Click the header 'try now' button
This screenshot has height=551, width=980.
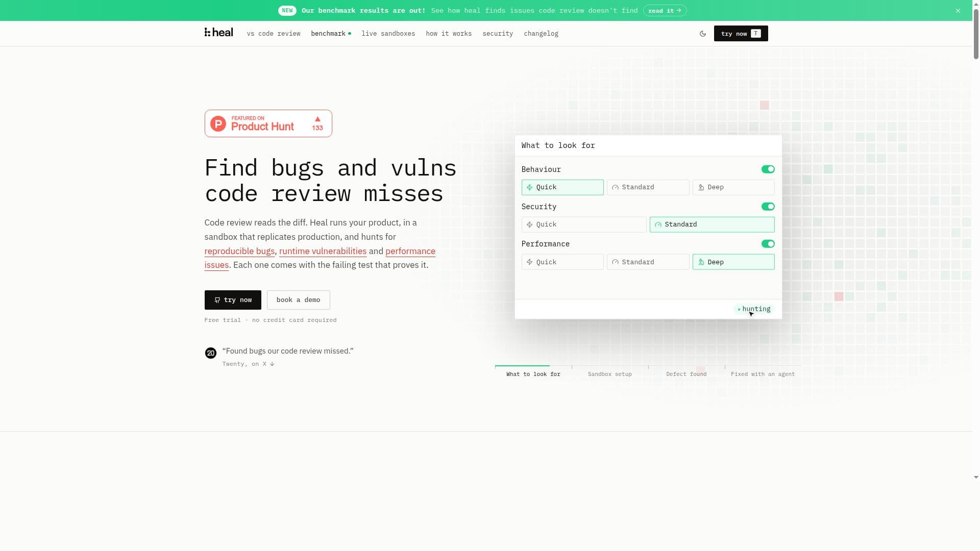point(741,34)
